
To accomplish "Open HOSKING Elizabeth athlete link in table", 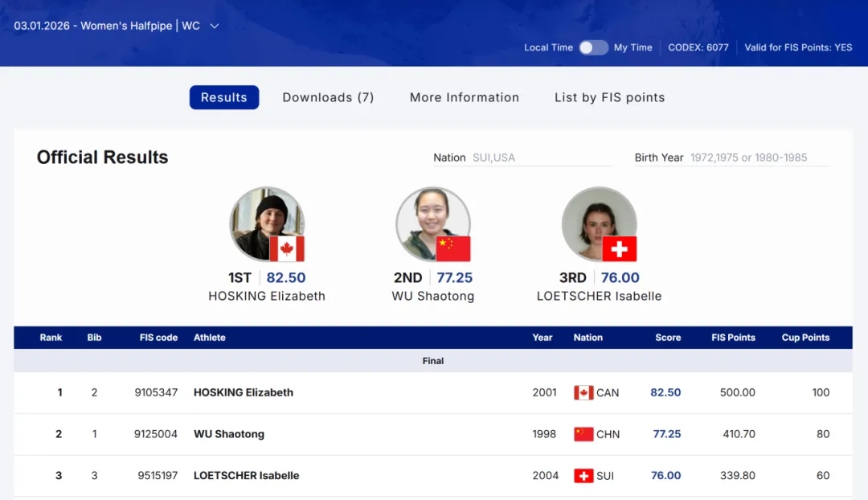I will tap(244, 393).
